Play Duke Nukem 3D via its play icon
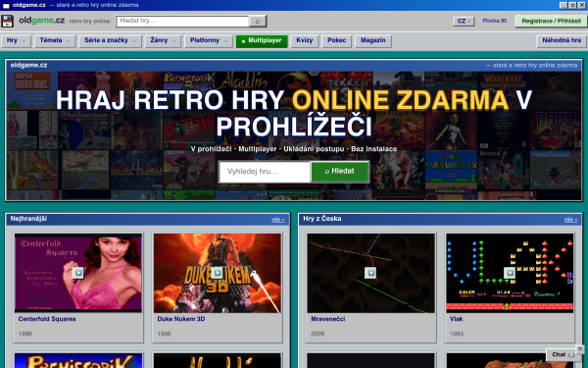 tap(218, 273)
